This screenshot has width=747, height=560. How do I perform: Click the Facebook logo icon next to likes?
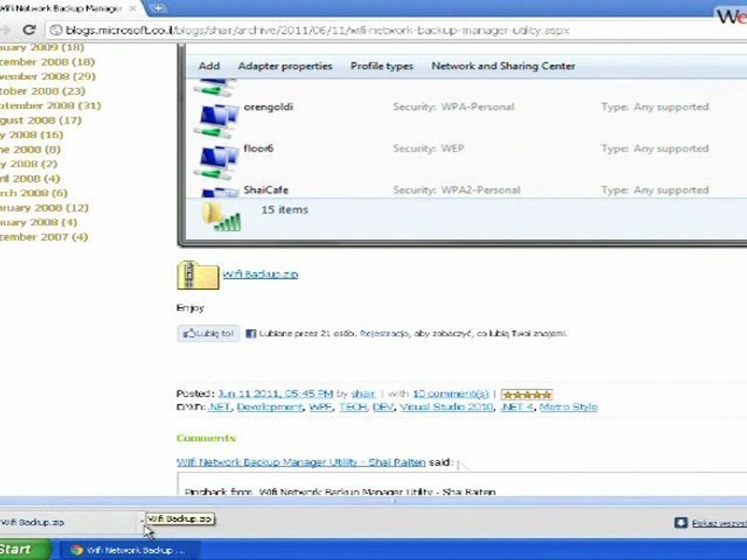pyautogui.click(x=251, y=334)
